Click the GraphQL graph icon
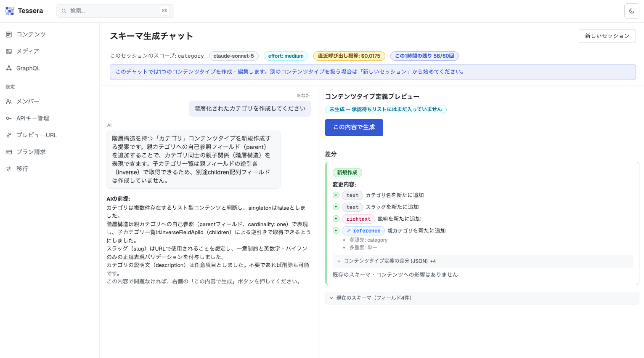 point(9,68)
